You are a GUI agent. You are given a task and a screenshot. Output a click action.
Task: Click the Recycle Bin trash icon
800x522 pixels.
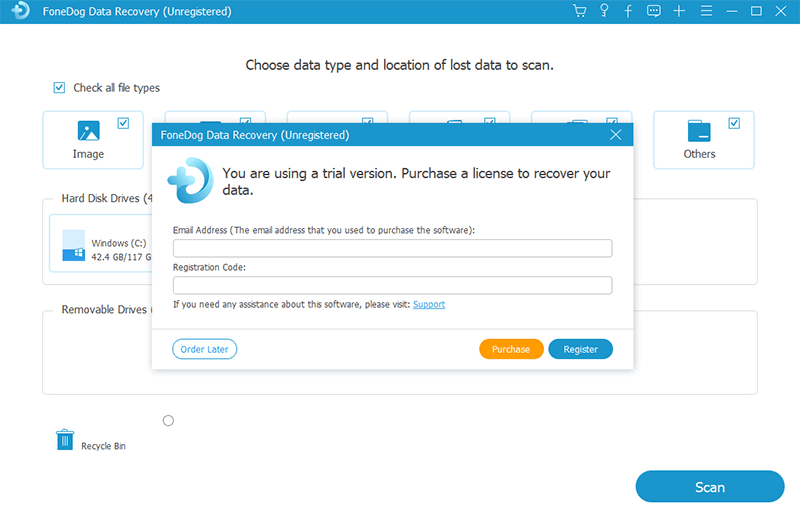65,439
